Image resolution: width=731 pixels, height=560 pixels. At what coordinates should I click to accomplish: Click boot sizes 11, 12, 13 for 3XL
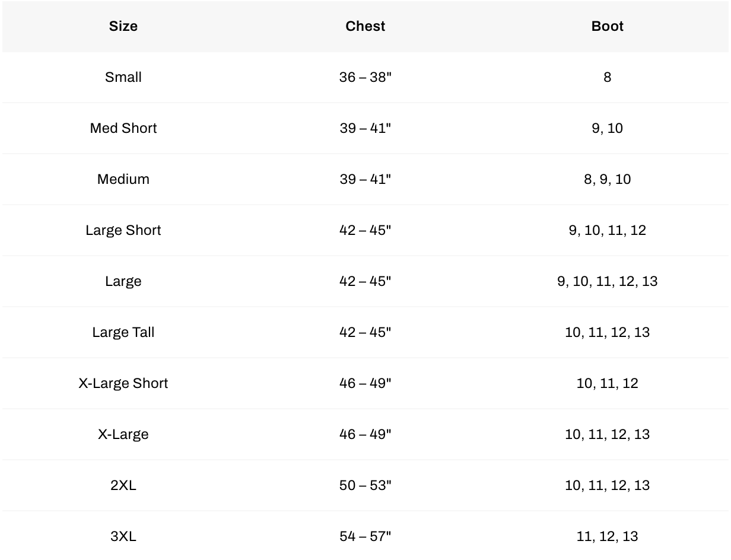point(608,536)
